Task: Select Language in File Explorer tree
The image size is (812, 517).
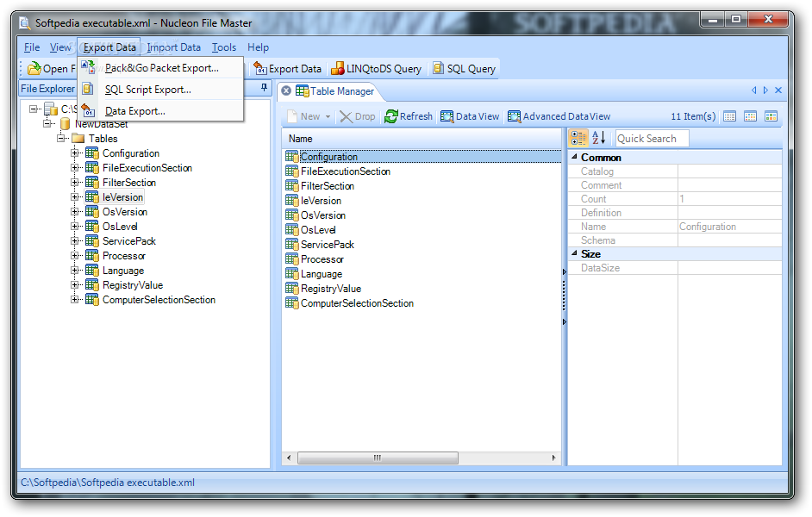Action: (123, 271)
